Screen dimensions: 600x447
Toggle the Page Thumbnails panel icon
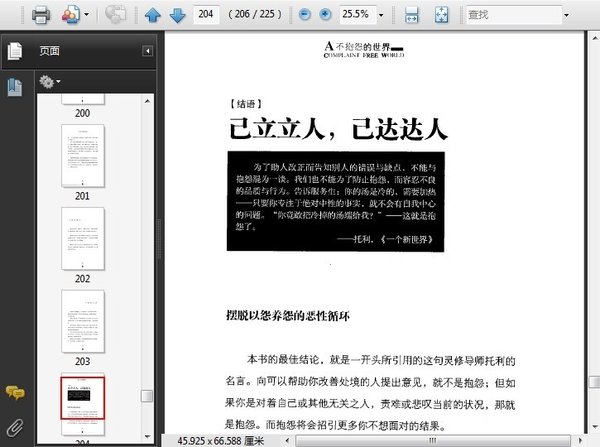tap(15, 51)
